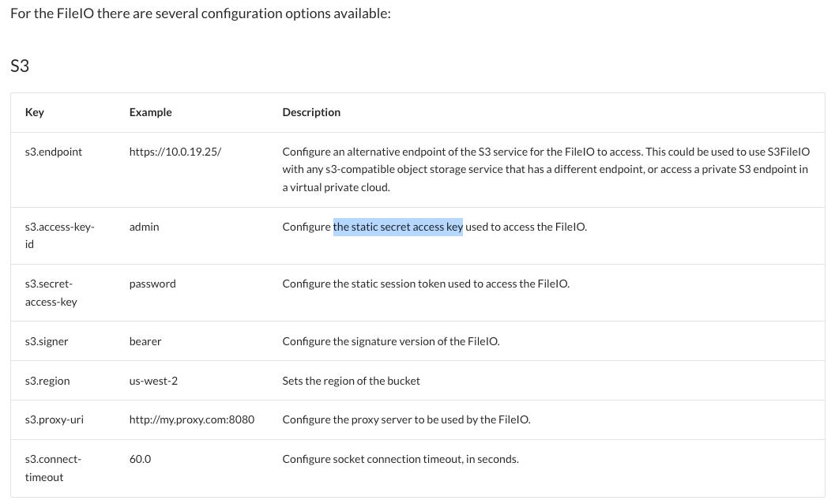Select the 'admin' example value
Screen dimensions: 835x504
point(144,227)
